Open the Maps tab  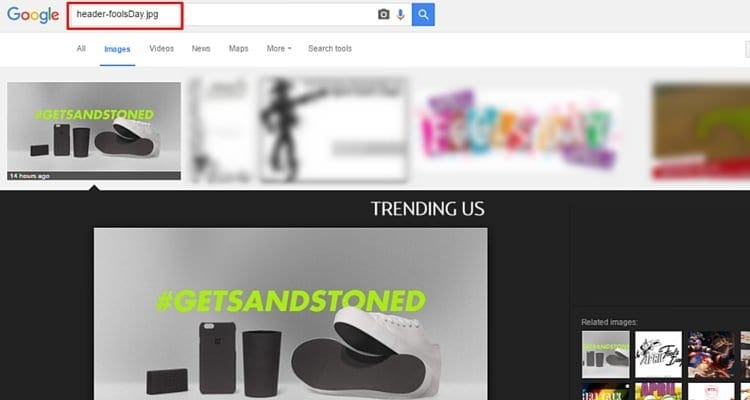238,48
